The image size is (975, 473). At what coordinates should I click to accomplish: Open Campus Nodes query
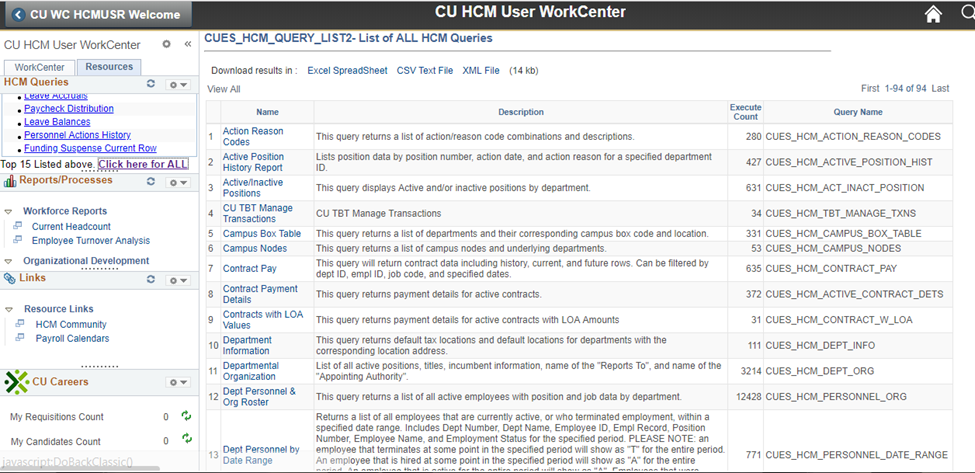[255, 248]
